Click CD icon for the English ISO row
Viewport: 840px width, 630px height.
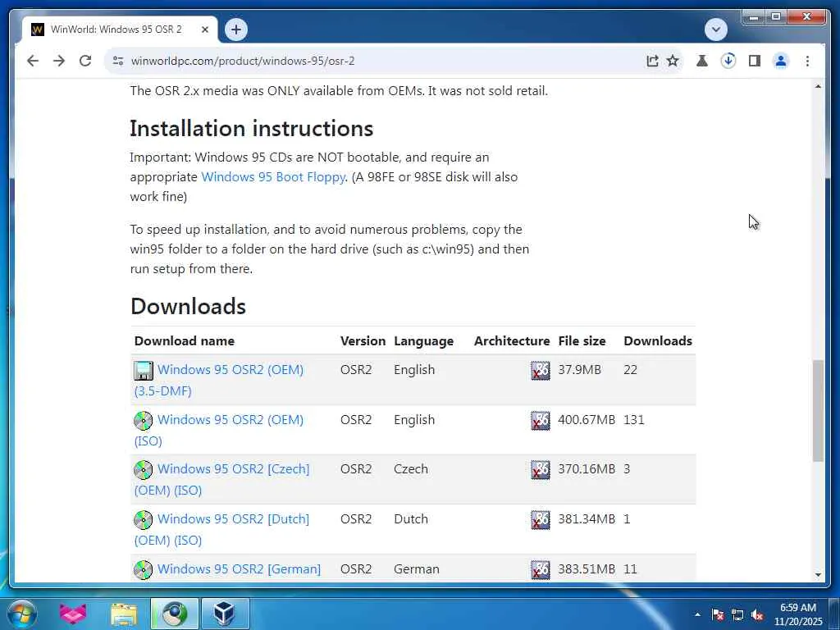[143, 421]
